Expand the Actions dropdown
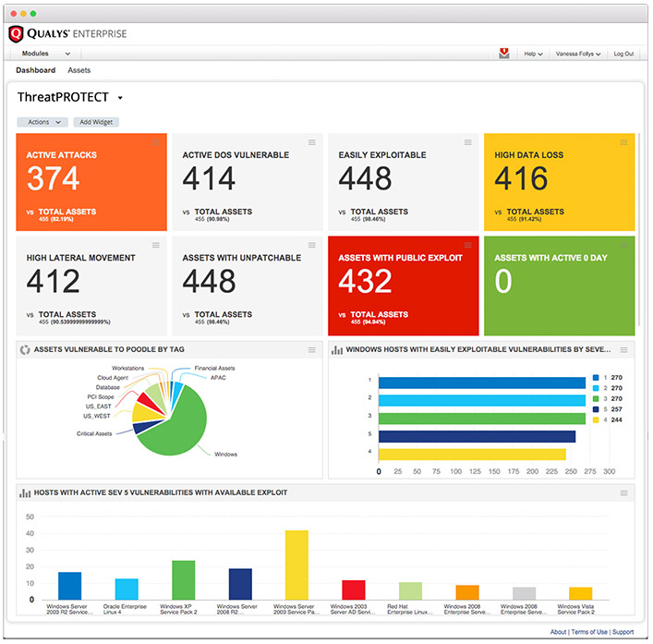Image resolution: width=653 pixels, height=644 pixels. click(x=42, y=122)
